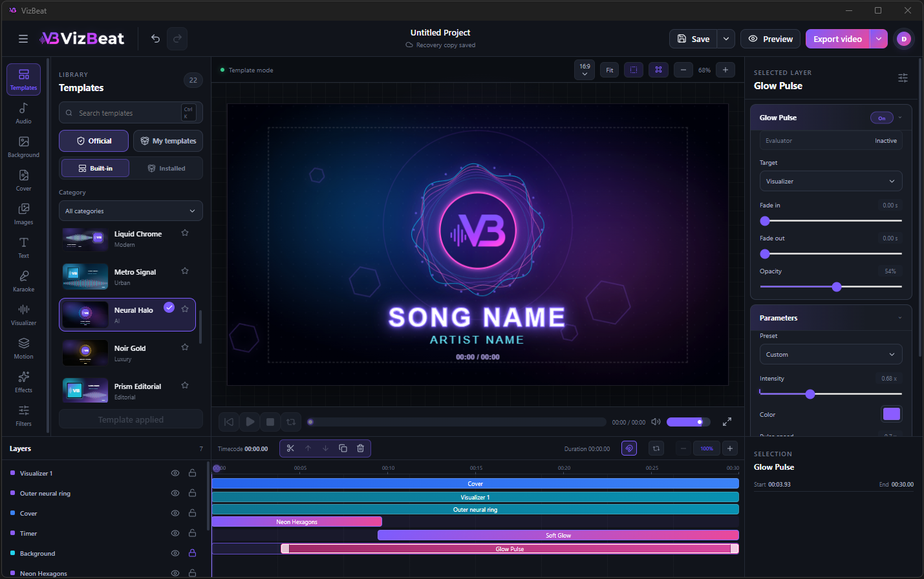The width and height of the screenshot is (924, 579).
Task: Click the Fit canvas button
Action: 610,70
